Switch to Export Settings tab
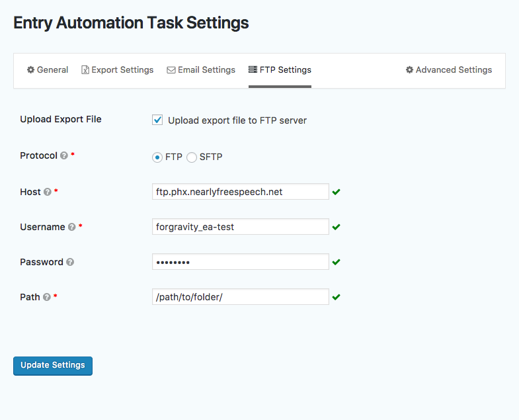This screenshot has width=519, height=420. (x=118, y=70)
